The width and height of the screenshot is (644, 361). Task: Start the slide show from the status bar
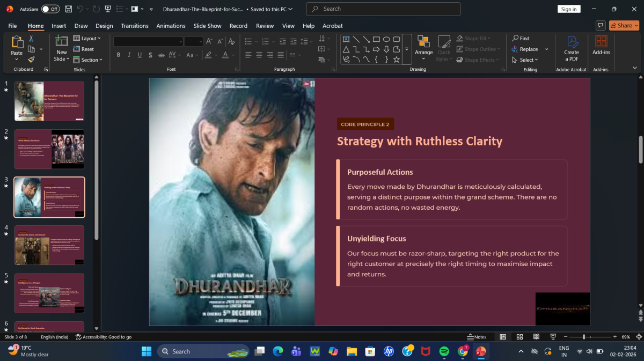point(553,337)
